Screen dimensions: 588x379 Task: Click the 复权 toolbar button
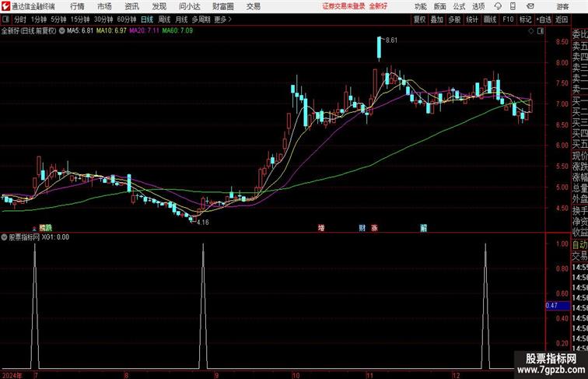click(420, 19)
